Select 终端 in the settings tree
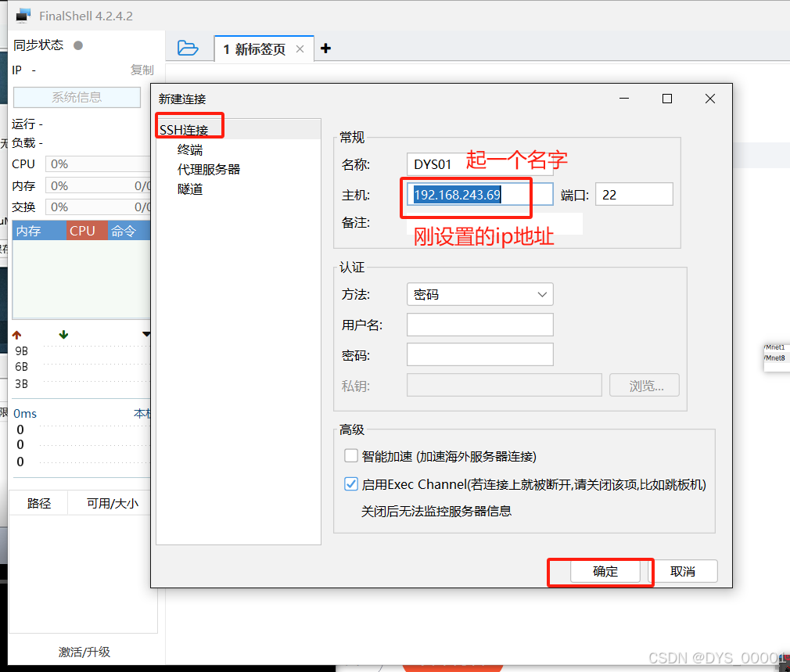The width and height of the screenshot is (790, 672). coord(190,149)
